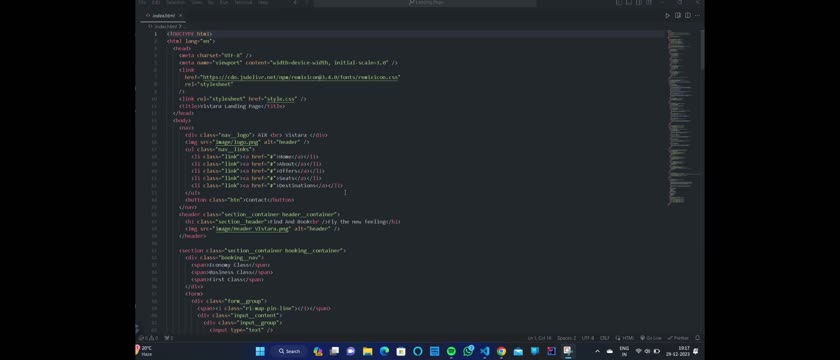Screen dimensions: 840x360
Task: Run the file with the play icon
Action: 667,16
